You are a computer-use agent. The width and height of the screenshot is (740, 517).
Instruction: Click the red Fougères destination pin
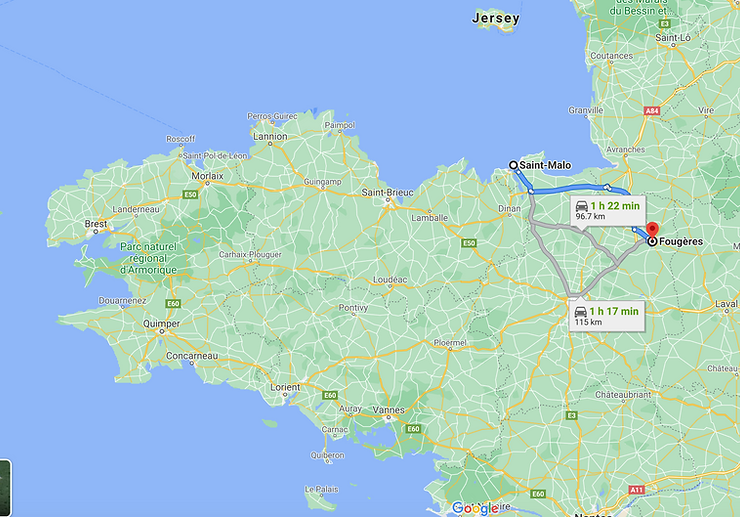652,229
